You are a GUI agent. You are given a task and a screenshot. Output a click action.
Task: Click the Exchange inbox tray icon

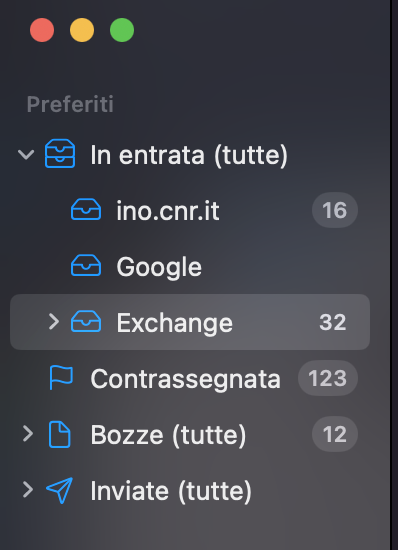coord(86,321)
